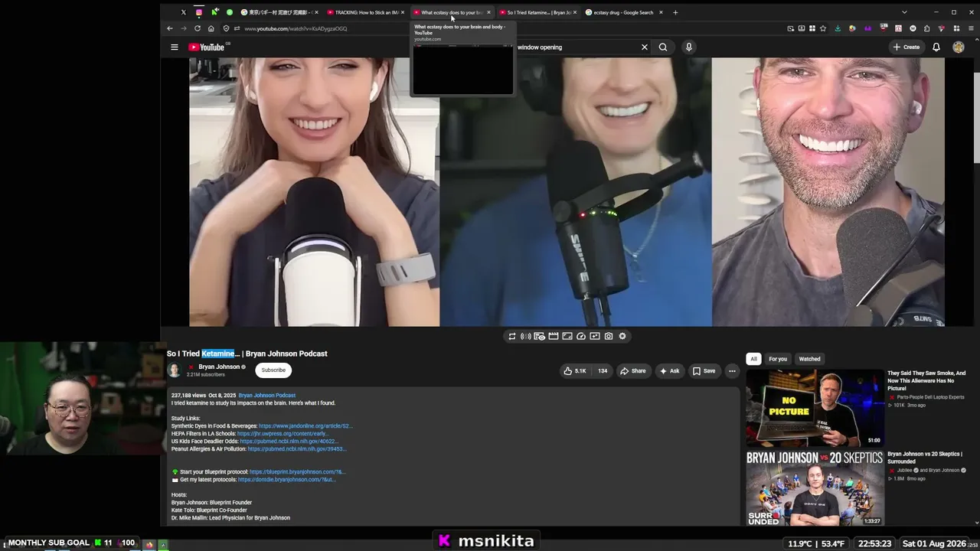Switch to the 'TRACKING: How to Stick' tab
This screenshot has height=551, width=980.
coord(366,12)
